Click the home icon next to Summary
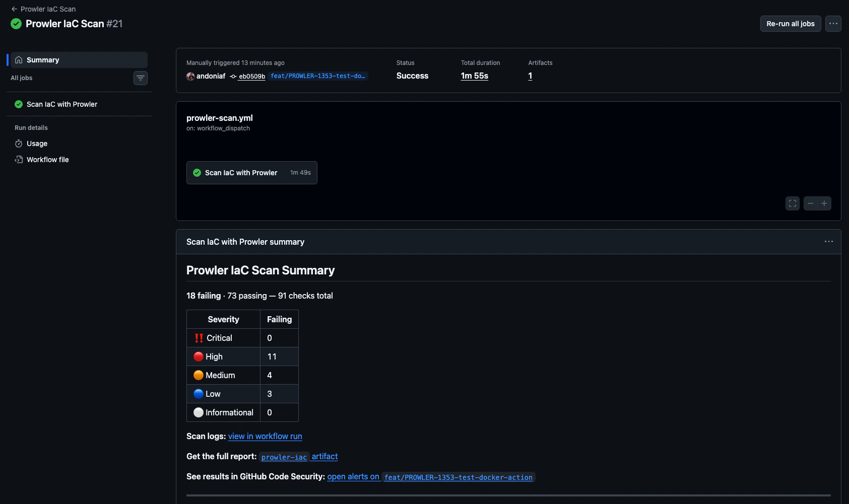 point(18,59)
